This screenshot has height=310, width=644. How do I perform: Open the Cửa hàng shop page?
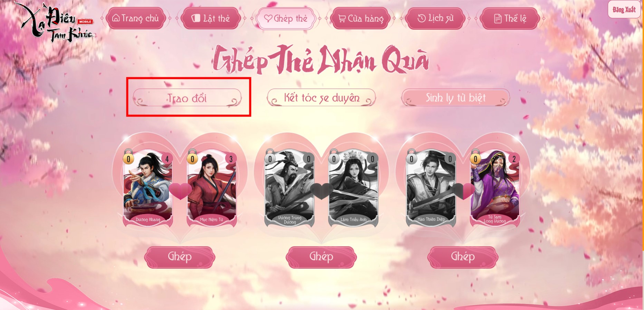(x=361, y=18)
